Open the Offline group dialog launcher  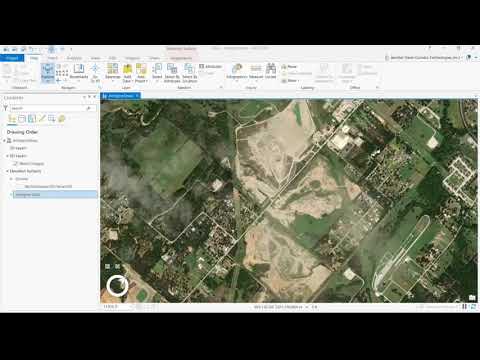point(377,87)
